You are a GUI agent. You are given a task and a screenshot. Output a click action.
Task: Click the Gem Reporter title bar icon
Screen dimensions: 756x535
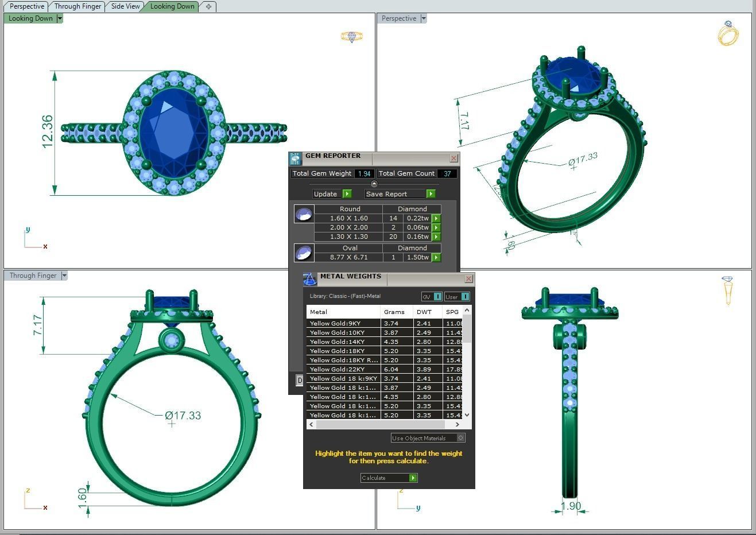tap(295, 158)
